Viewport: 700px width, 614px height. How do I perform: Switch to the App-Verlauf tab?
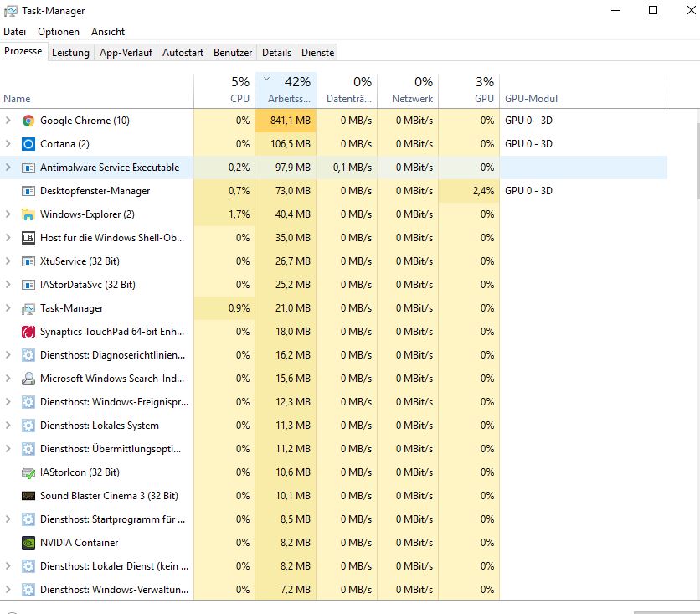pyautogui.click(x=126, y=53)
